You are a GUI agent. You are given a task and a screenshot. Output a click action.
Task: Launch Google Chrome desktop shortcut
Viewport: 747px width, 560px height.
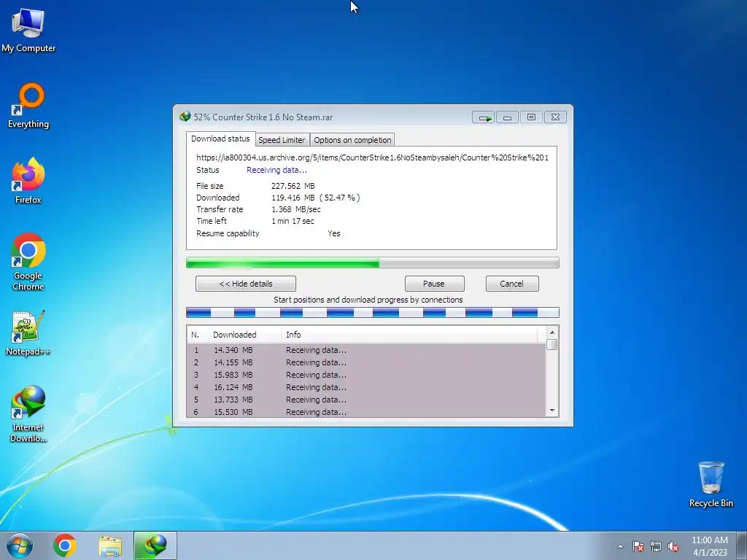pyautogui.click(x=28, y=262)
